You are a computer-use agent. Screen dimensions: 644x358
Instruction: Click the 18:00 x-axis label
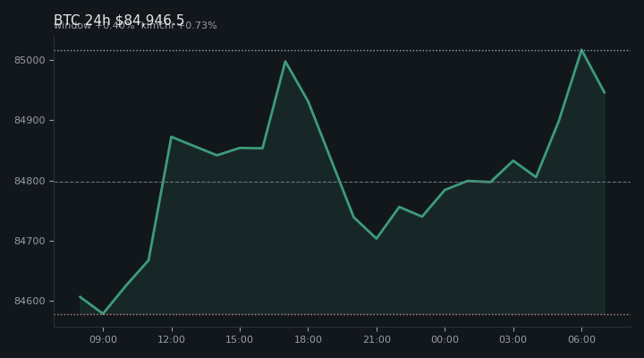tap(308, 339)
